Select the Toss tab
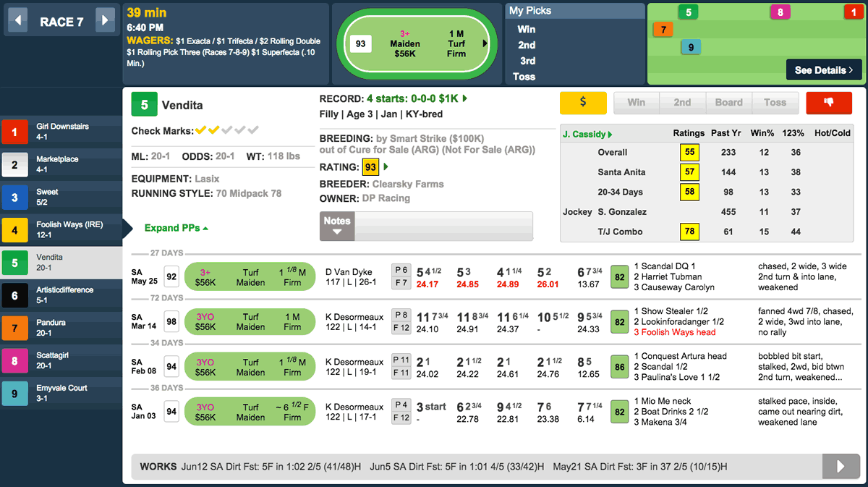The width and height of the screenshot is (868, 487). [775, 103]
